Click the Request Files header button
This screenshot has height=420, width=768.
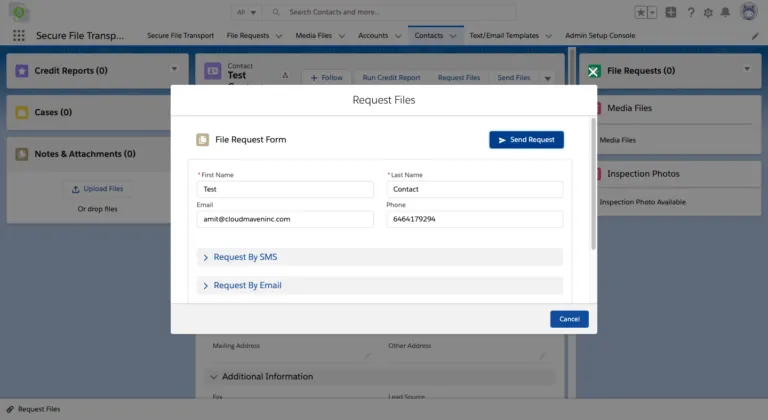point(459,77)
